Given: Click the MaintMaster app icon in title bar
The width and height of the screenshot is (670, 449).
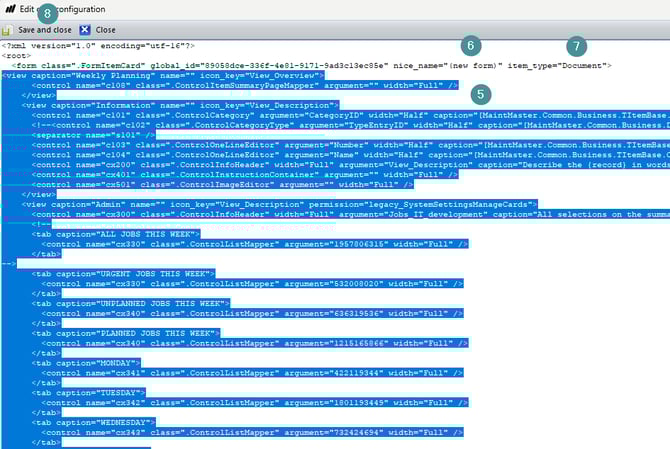Looking at the screenshot, I should click(x=9, y=9).
